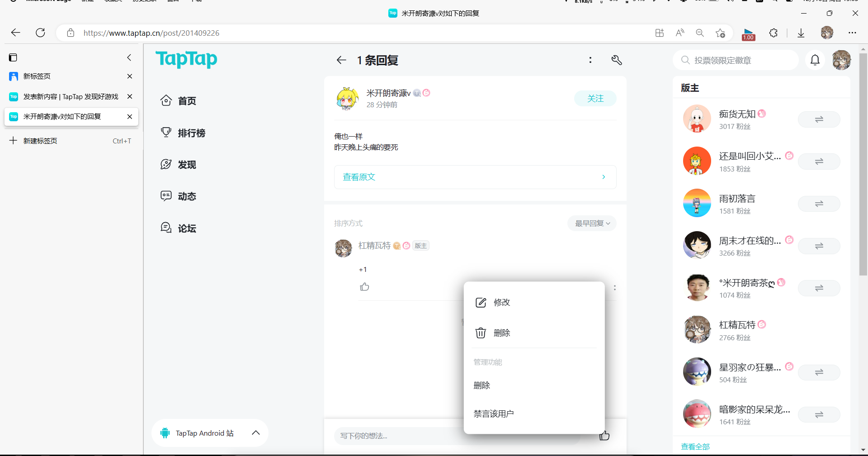868x456 pixels.
Task: Click the 写下你的想法 comment field
Action: [x=457, y=436]
